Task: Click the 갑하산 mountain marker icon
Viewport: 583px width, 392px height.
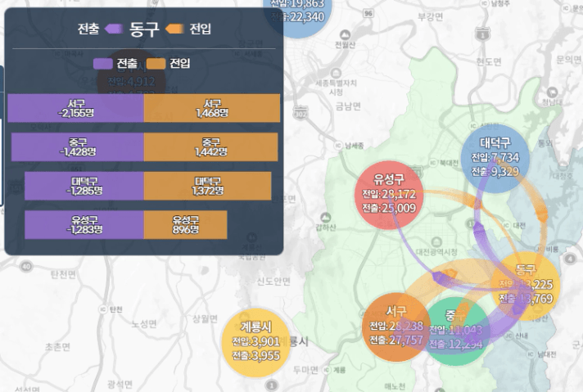Action: coord(325,218)
